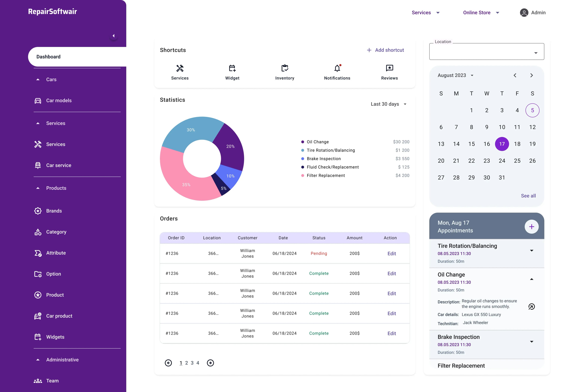The image size is (578, 392).
Task: Open the Inventory shortcut icon
Action: tap(284, 68)
